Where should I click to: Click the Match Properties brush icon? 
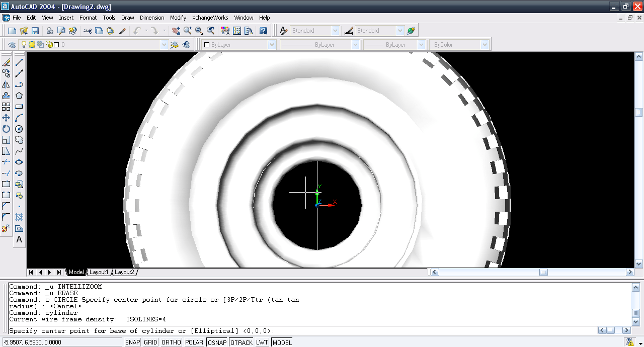122,31
